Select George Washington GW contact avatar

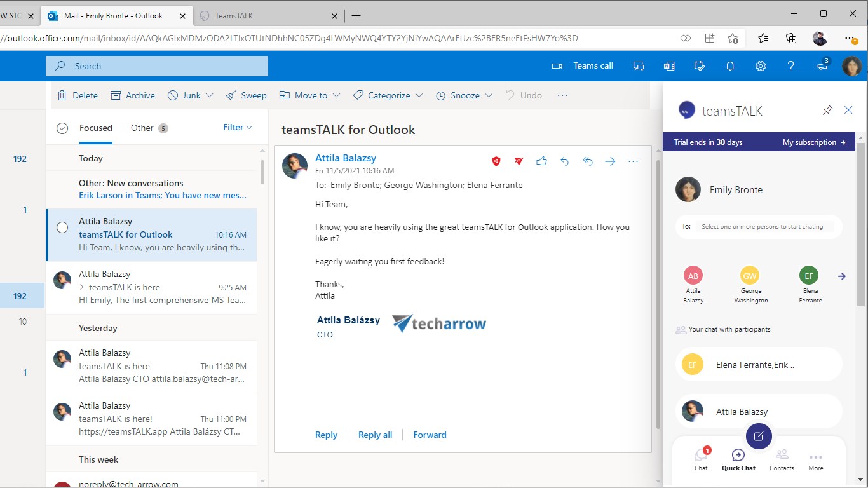pyautogui.click(x=750, y=276)
